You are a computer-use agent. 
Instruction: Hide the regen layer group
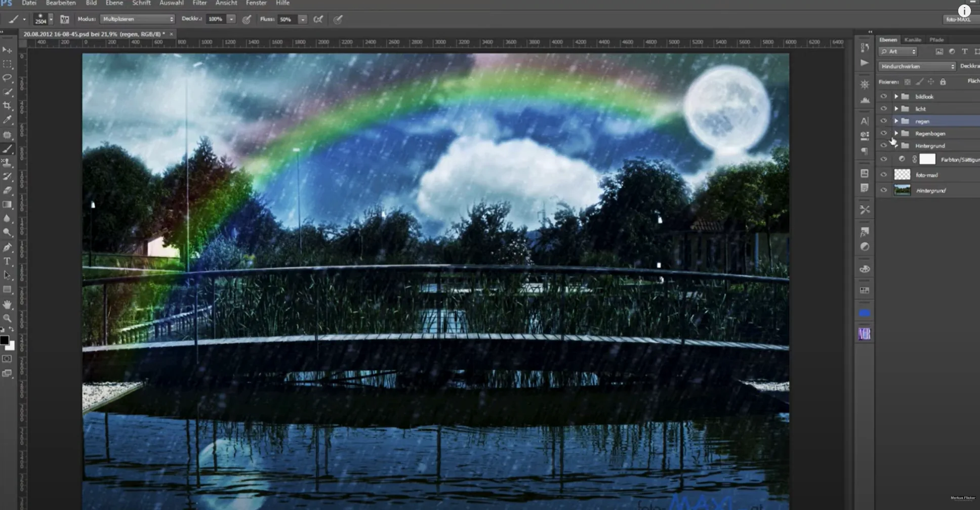[884, 121]
